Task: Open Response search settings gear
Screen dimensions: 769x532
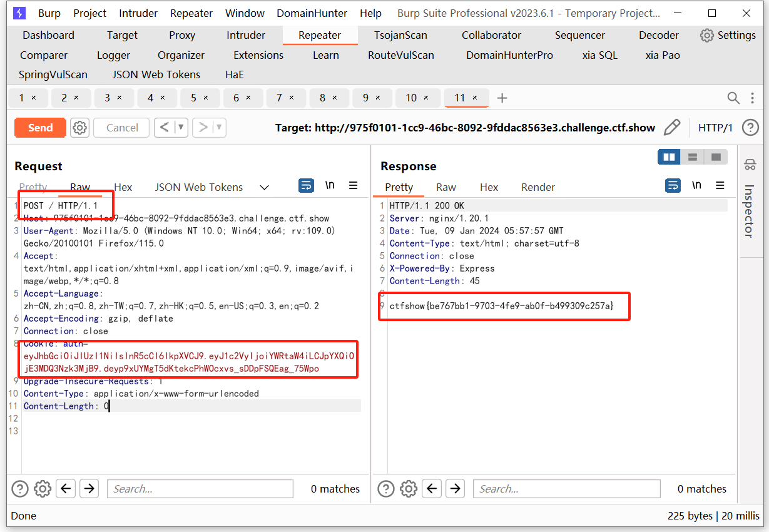Action: (x=409, y=489)
